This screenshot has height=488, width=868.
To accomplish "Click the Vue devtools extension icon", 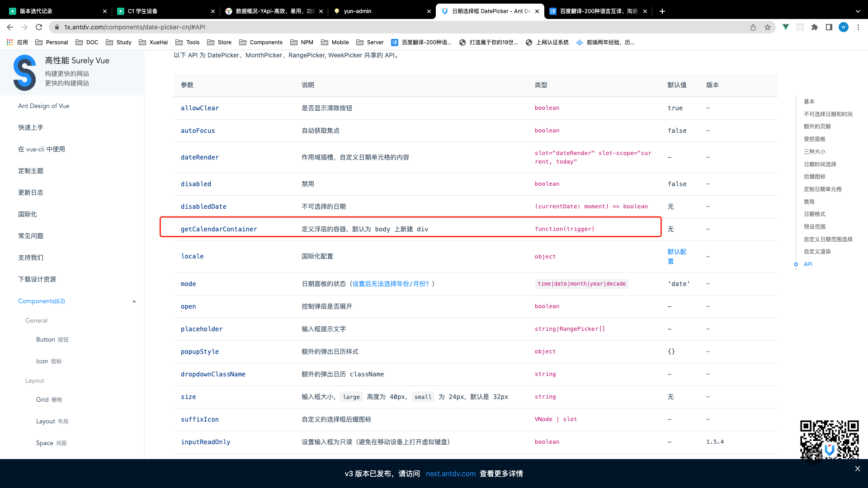I will 786,27.
